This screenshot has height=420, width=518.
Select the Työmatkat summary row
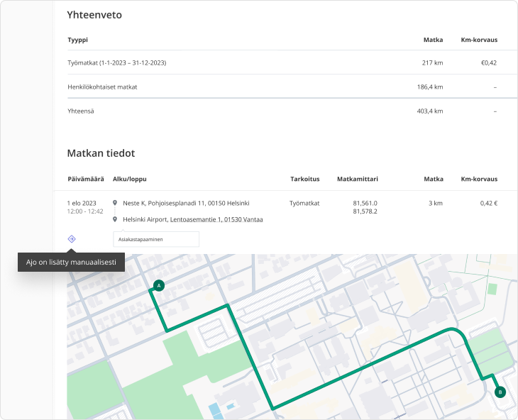pyautogui.click(x=282, y=63)
